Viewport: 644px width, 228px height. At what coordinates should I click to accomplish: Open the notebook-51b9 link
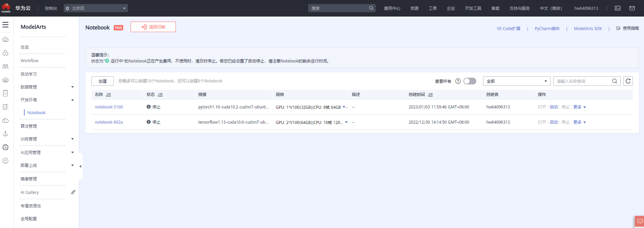(109, 107)
